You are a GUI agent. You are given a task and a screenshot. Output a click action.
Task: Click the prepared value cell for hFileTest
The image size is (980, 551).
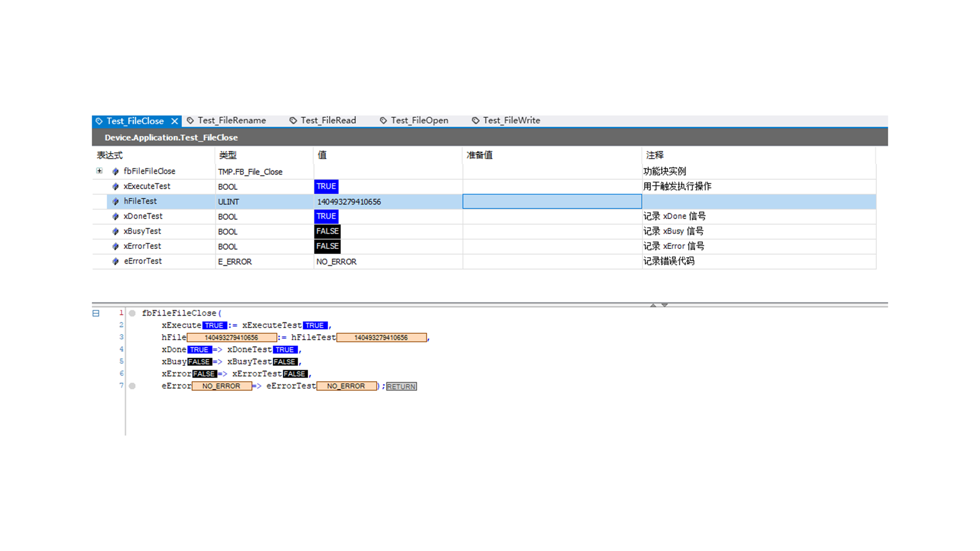552,202
